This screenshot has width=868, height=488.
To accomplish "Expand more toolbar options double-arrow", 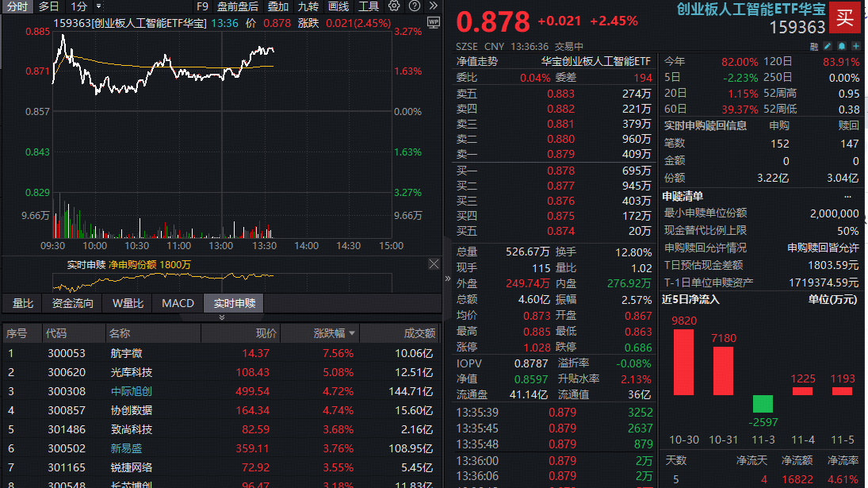I will click(x=433, y=6).
